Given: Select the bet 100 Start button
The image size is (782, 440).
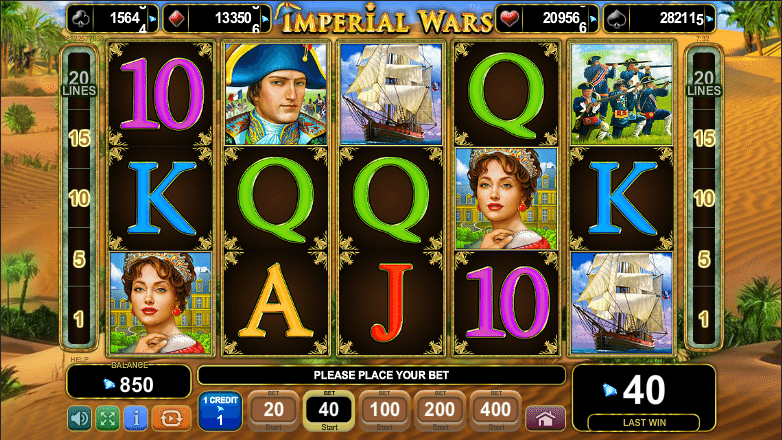Looking at the screenshot, I should pyautogui.click(x=385, y=412).
